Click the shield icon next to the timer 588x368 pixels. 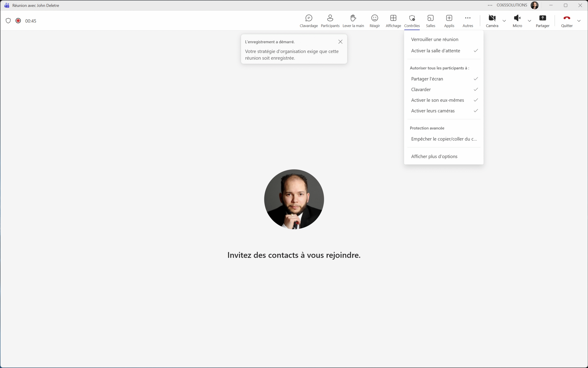point(8,21)
